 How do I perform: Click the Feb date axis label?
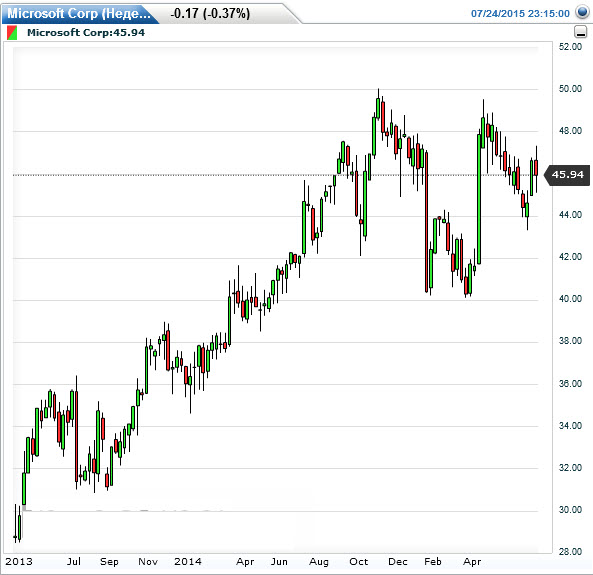coord(433,561)
